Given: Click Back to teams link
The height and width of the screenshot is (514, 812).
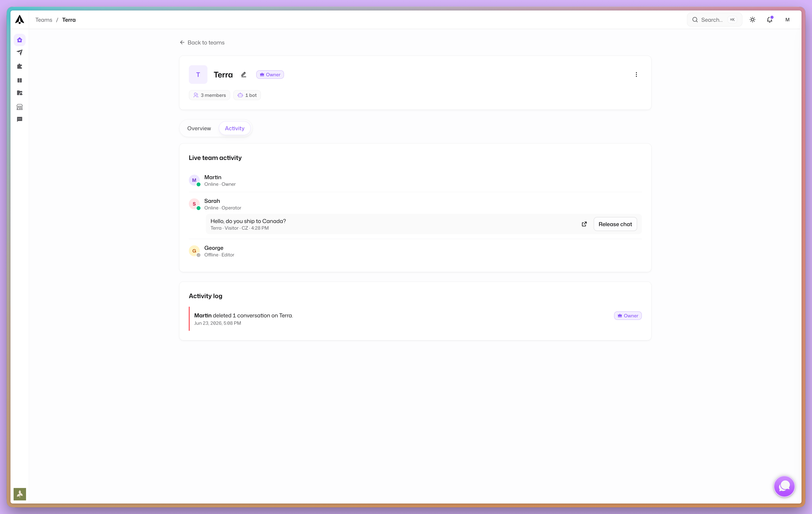Looking at the screenshot, I should point(202,43).
